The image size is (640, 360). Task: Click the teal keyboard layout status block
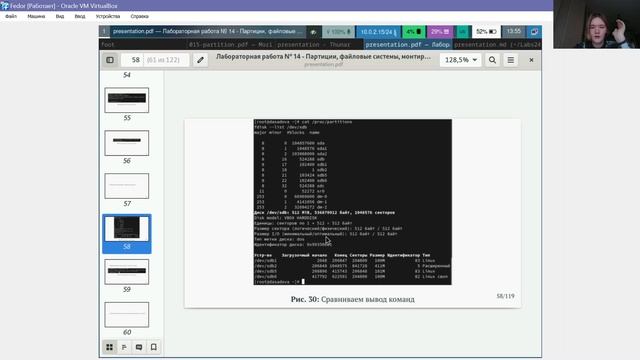click(x=462, y=31)
